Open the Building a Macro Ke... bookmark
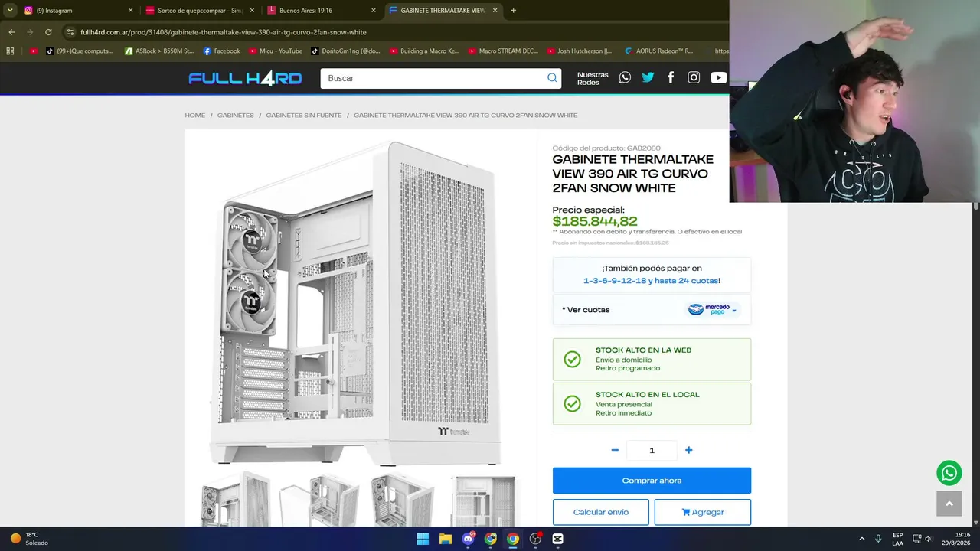980x551 pixels. tap(425, 51)
